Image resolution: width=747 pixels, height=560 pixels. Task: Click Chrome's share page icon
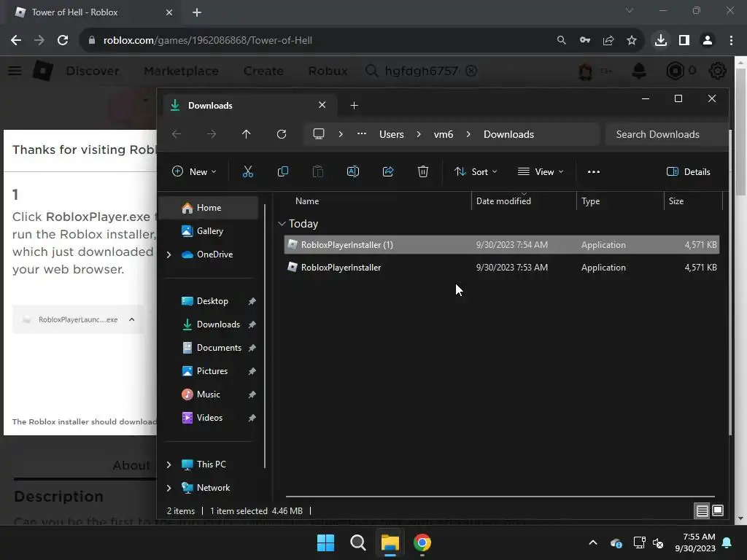point(608,41)
